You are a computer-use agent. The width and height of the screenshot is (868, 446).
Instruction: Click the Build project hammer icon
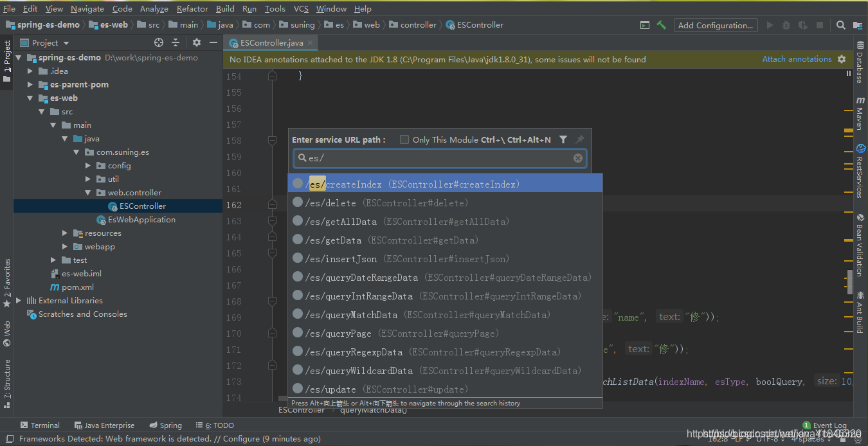click(661, 25)
